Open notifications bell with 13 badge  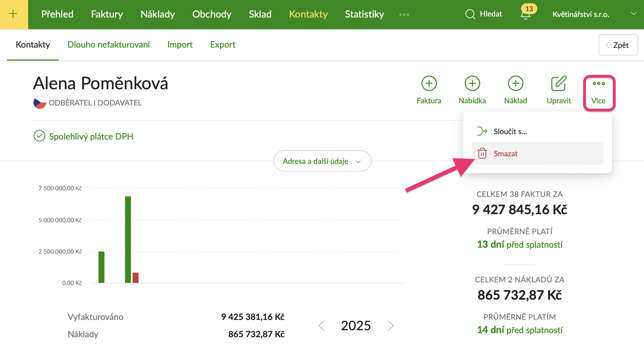526,14
